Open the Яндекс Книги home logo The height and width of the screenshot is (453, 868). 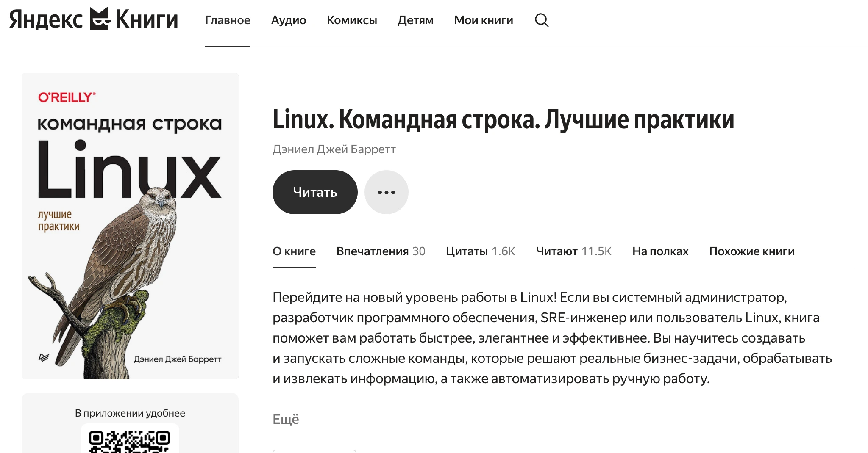[x=91, y=19]
